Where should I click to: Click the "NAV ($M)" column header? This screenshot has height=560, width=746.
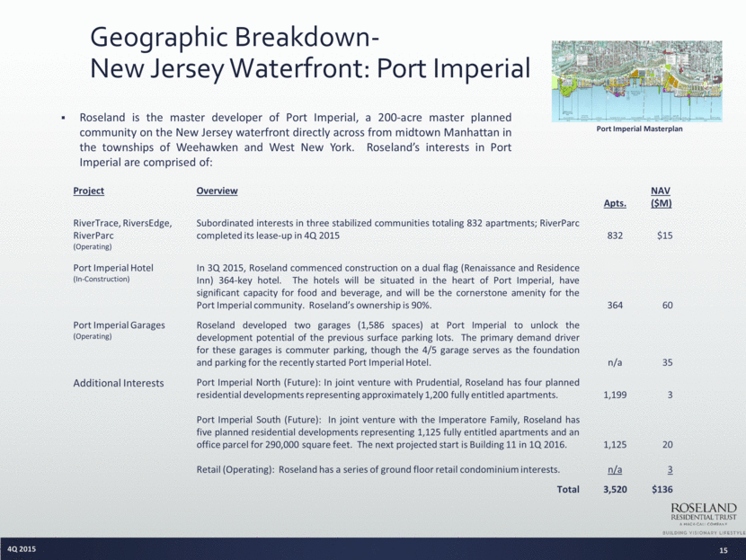click(661, 197)
